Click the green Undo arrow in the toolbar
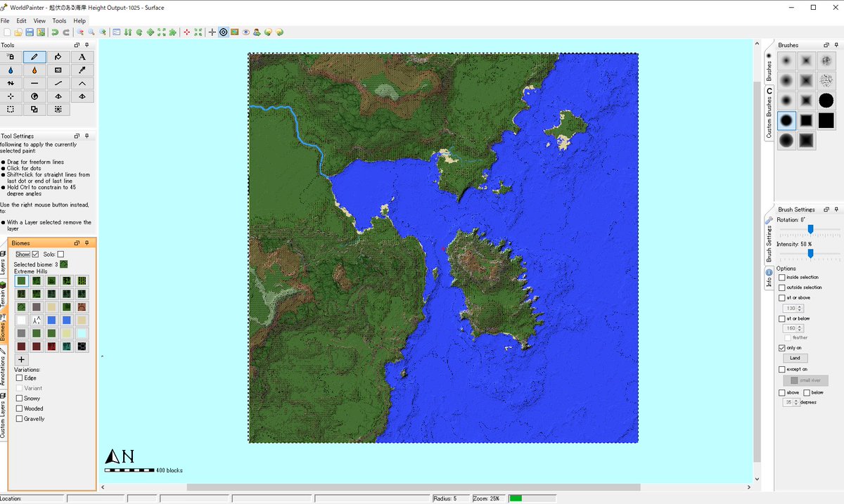 (x=55, y=32)
